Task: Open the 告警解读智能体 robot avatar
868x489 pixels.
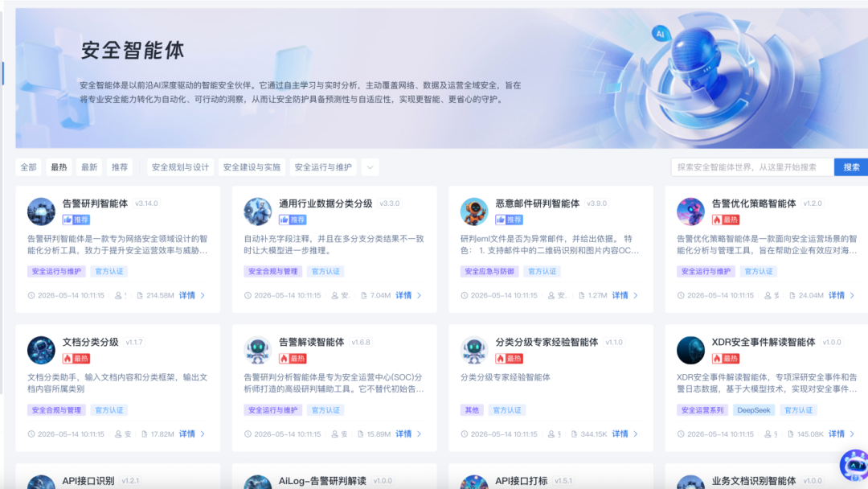Action: click(258, 350)
